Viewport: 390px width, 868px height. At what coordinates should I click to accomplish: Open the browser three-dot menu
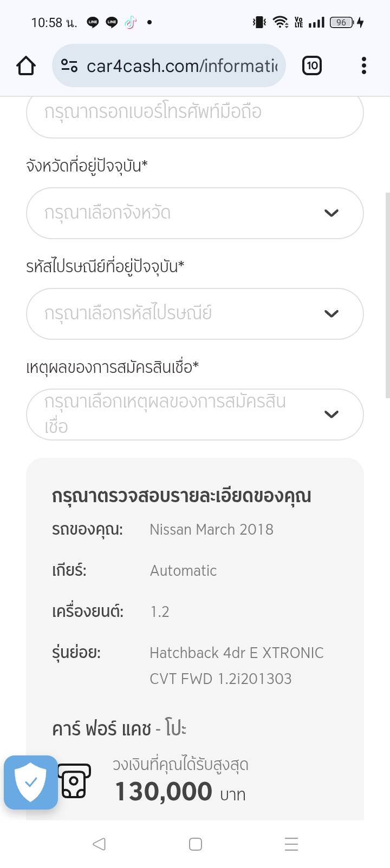pos(363,66)
